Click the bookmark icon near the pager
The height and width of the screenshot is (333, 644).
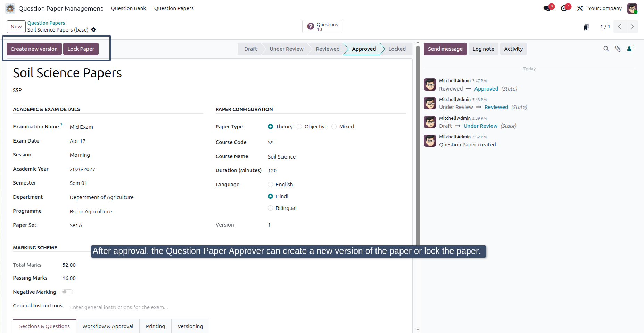[x=586, y=27]
